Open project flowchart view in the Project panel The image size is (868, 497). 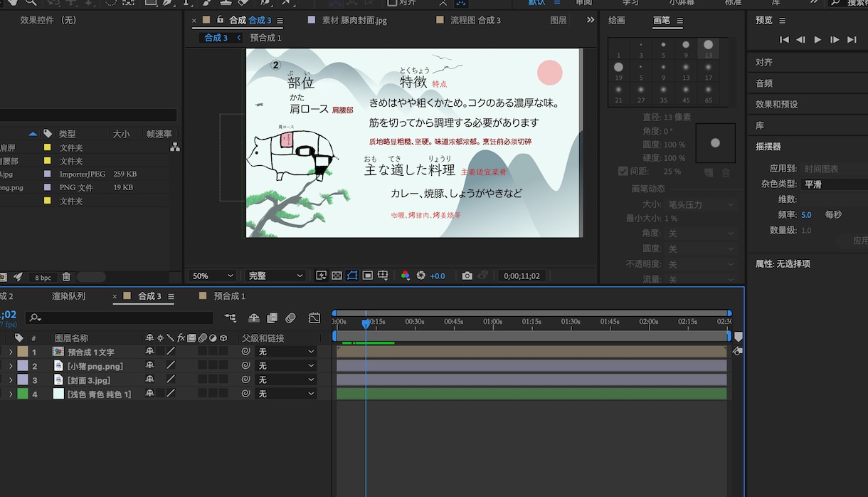(x=175, y=147)
